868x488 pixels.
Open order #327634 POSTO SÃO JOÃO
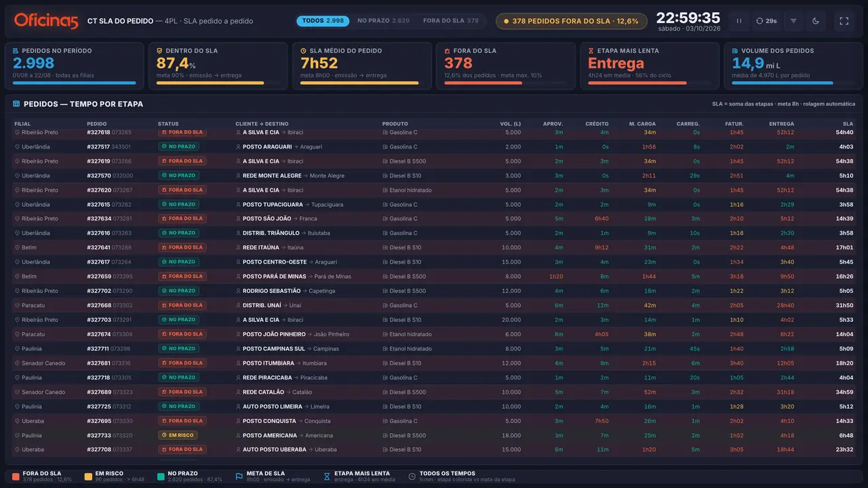click(434, 219)
